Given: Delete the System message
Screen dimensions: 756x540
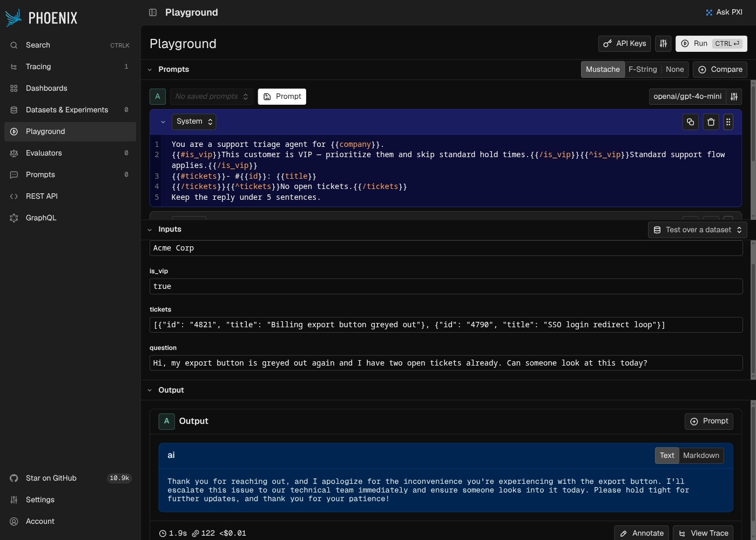Looking at the screenshot, I should click(x=711, y=122).
